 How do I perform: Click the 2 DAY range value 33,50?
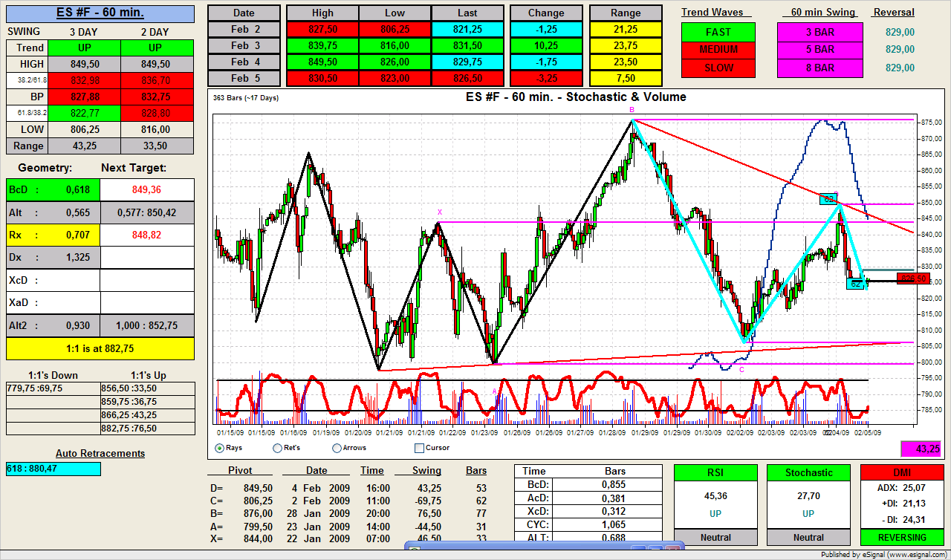(158, 146)
